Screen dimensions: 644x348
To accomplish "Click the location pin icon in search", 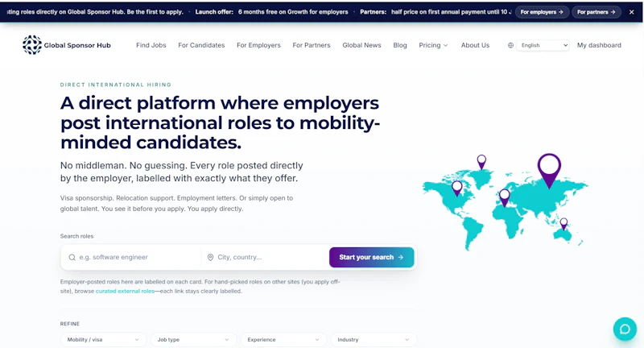I will tap(210, 257).
